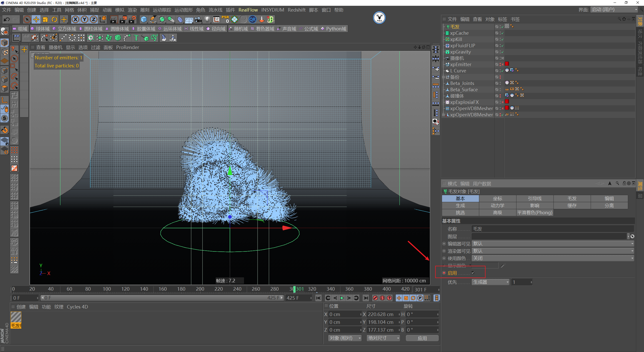Expand the 备份 tree item
Screen dimensions: 644x352
click(443, 77)
